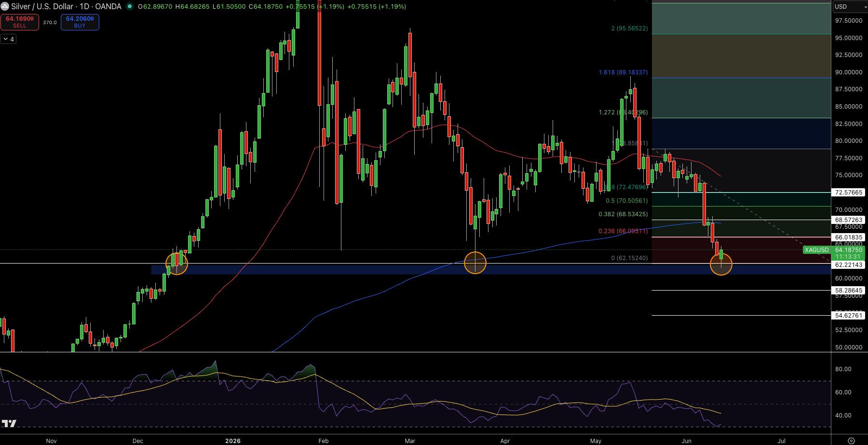Open symbol search via Silver / U.S. Dollar title

66,6
